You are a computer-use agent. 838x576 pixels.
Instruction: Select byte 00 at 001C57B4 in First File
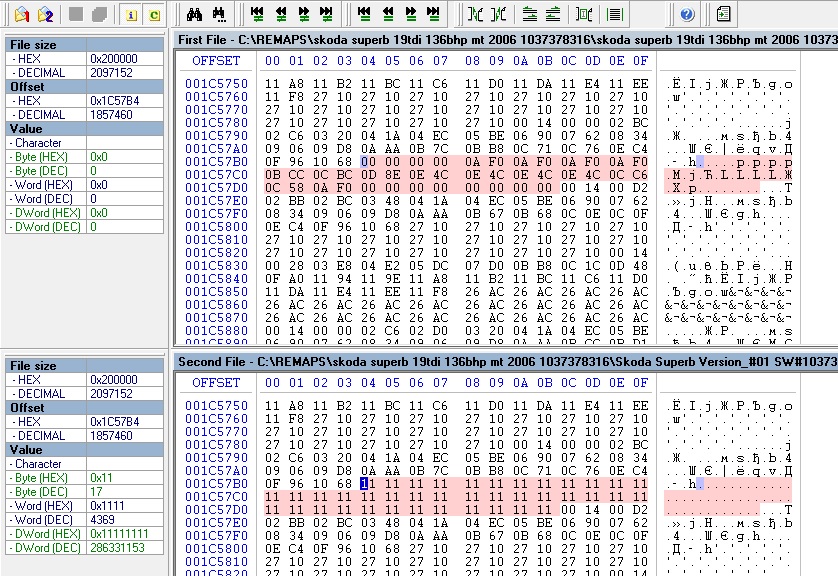[368, 162]
